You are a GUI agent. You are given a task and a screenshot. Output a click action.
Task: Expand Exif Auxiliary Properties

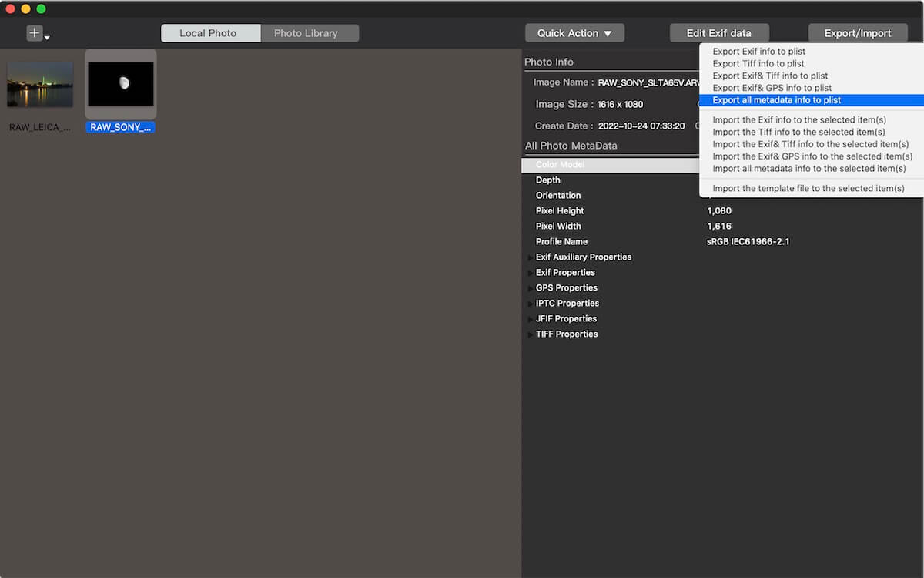[x=530, y=257]
